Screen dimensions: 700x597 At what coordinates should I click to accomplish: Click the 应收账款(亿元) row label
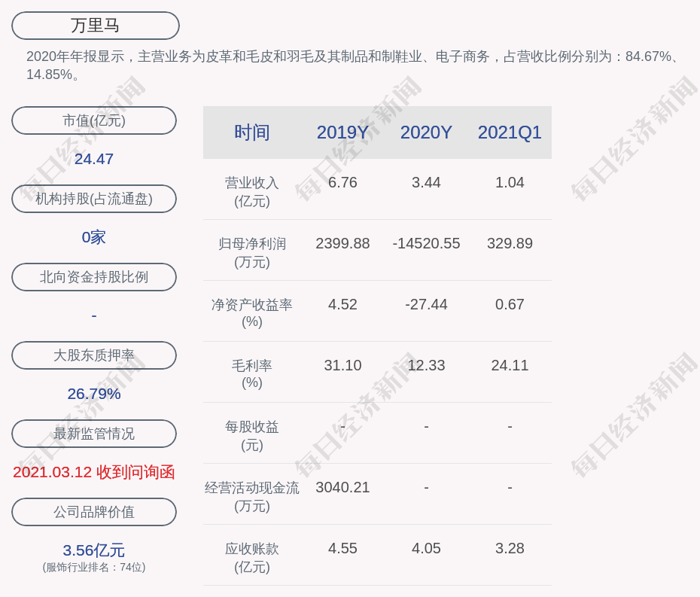pos(252,558)
